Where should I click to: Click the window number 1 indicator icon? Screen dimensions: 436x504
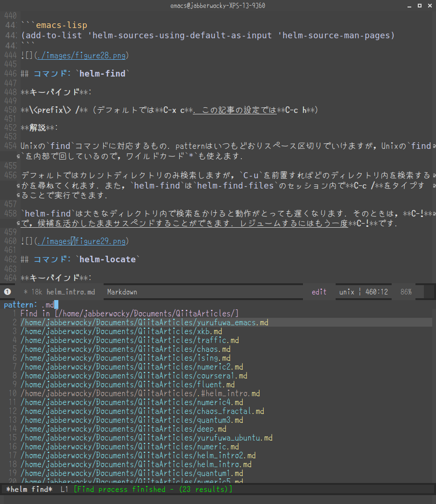click(7, 292)
